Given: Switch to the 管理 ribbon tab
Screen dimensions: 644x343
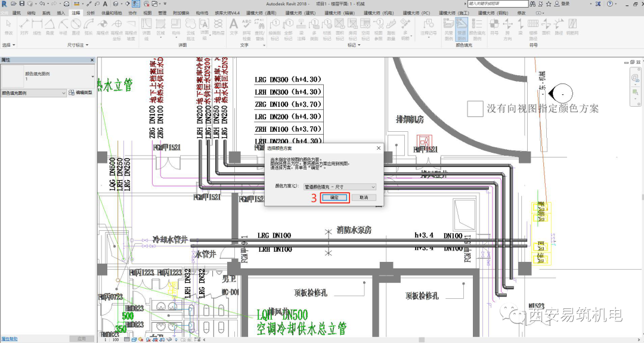Looking at the screenshot, I should (162, 13).
